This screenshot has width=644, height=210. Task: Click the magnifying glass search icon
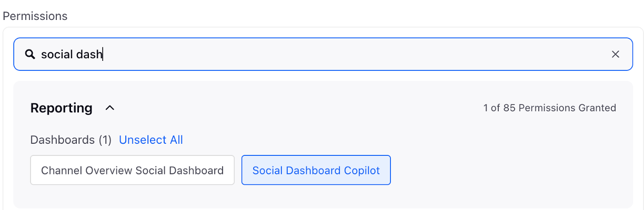(x=30, y=54)
